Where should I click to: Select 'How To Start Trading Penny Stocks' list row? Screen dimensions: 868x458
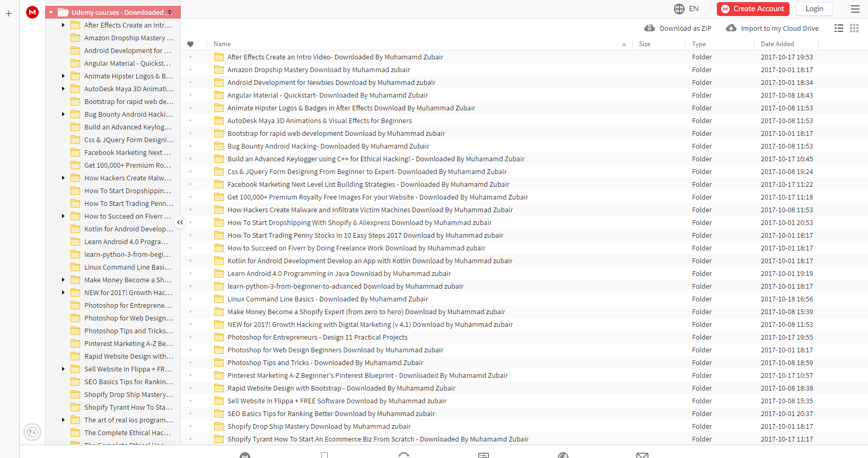click(524, 235)
